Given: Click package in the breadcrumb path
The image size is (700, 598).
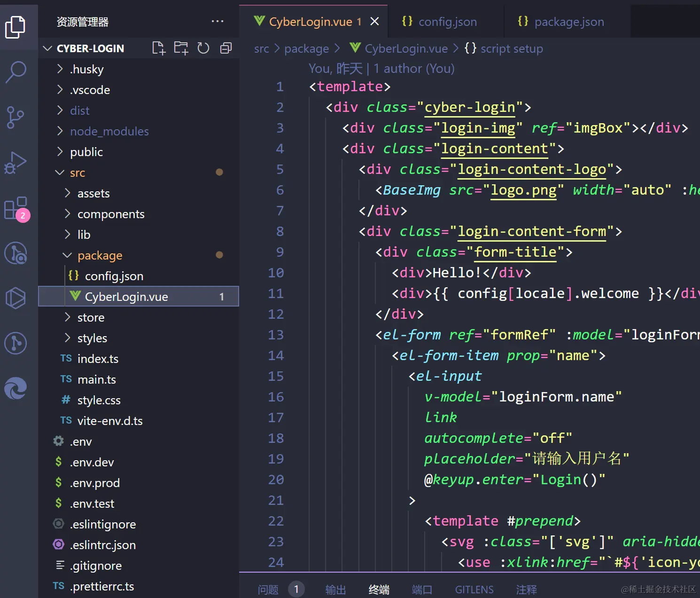Looking at the screenshot, I should pyautogui.click(x=306, y=48).
